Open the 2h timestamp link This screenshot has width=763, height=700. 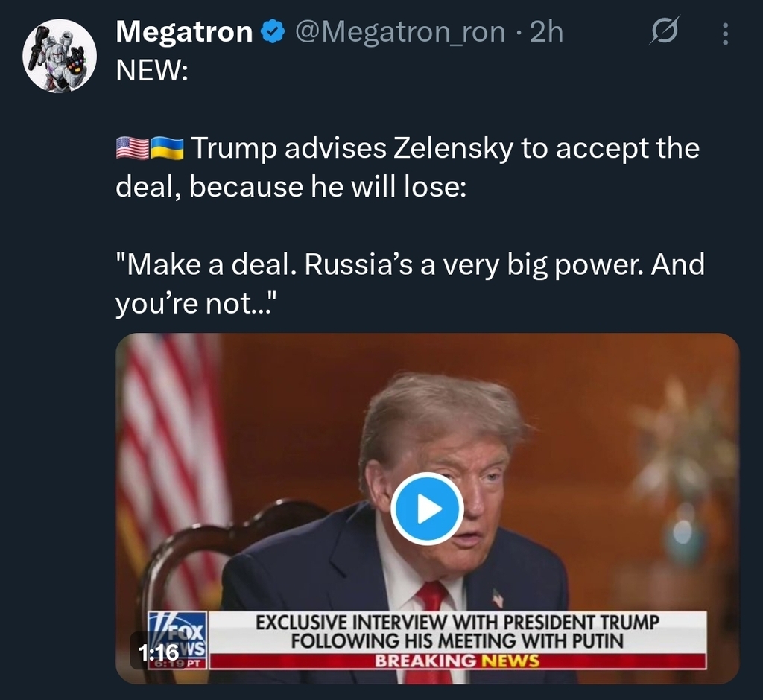(546, 32)
